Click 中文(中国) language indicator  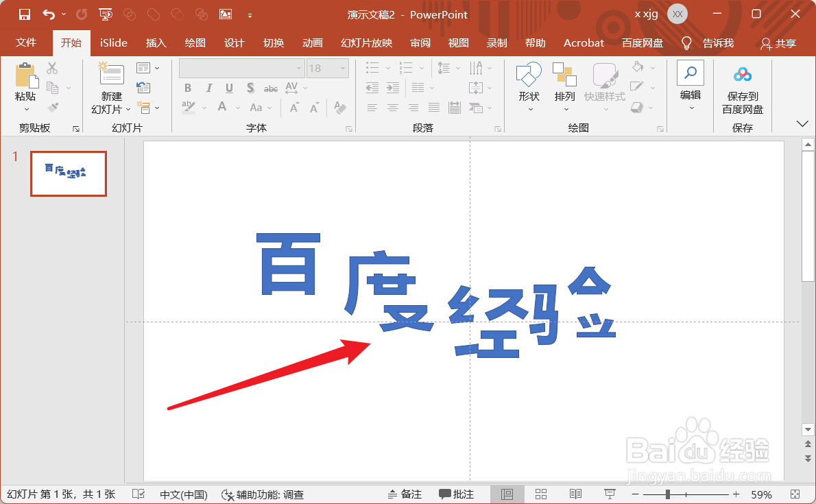coord(184,494)
